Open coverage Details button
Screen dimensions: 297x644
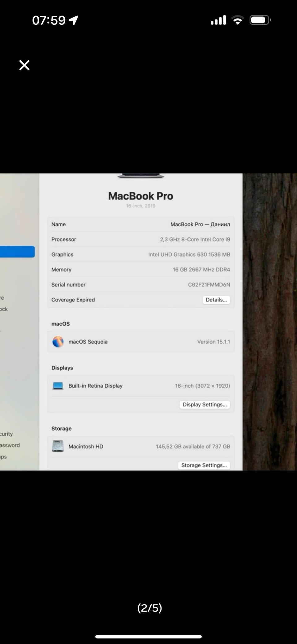click(x=216, y=300)
